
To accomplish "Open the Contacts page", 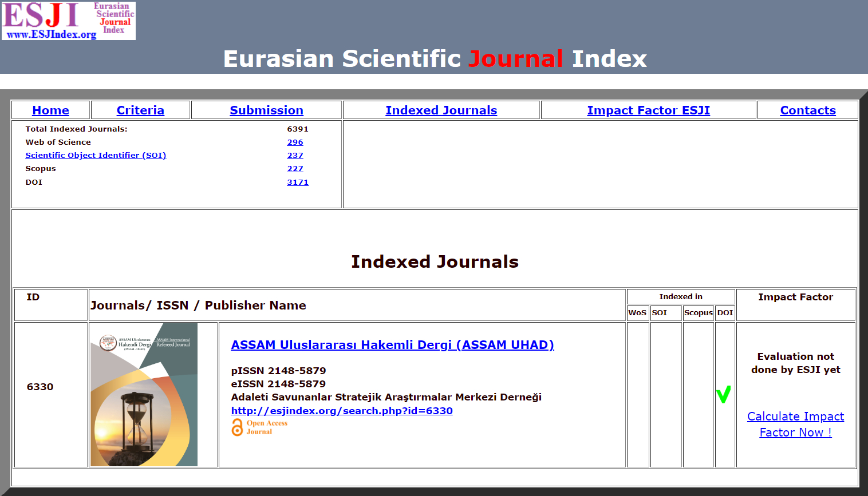I will pos(807,110).
